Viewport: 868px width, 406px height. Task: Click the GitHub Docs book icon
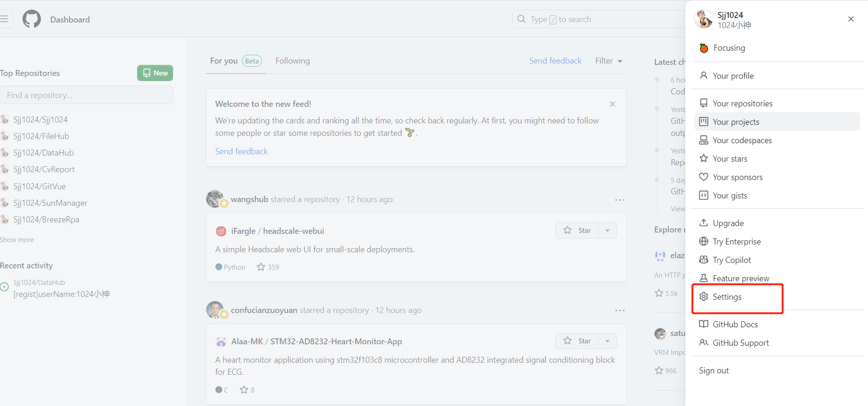tap(704, 324)
